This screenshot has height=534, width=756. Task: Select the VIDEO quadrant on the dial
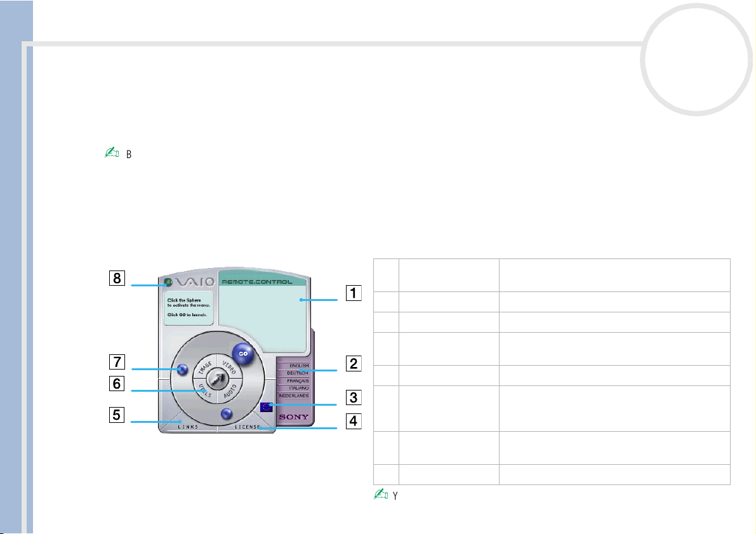point(230,367)
